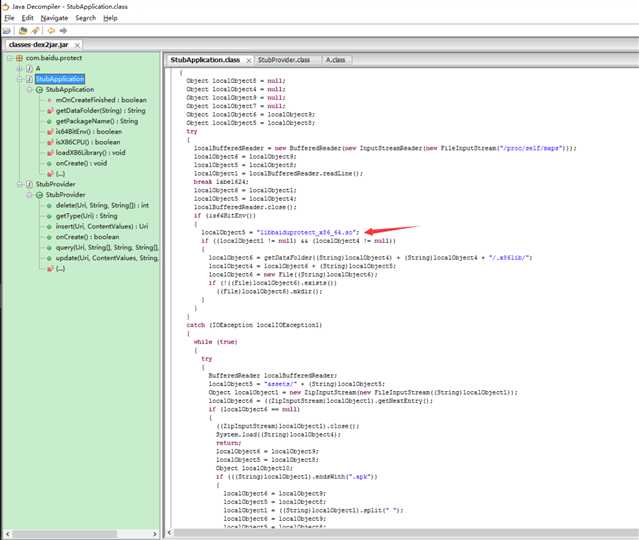
Task: Click the "/proc/self/maps" string in code
Action: pos(531,148)
